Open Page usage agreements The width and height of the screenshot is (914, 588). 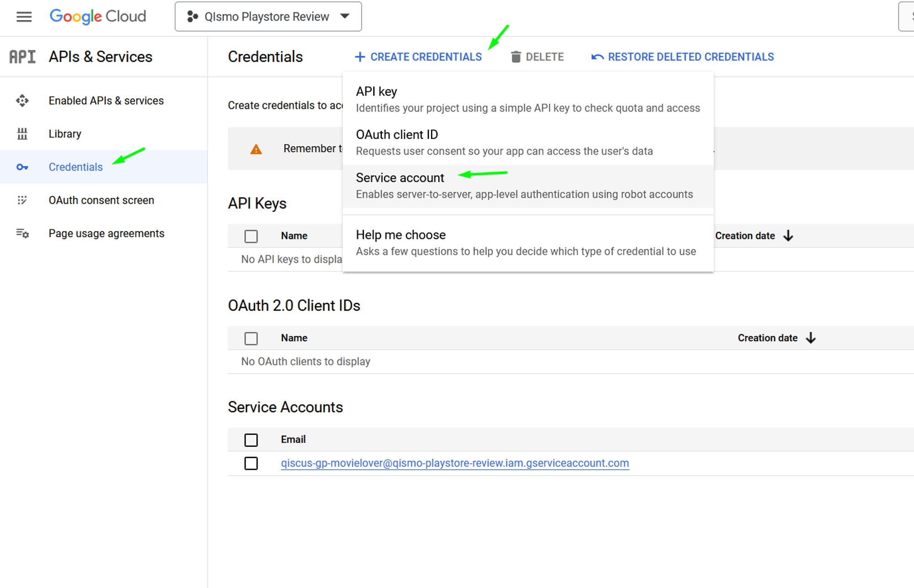click(106, 233)
